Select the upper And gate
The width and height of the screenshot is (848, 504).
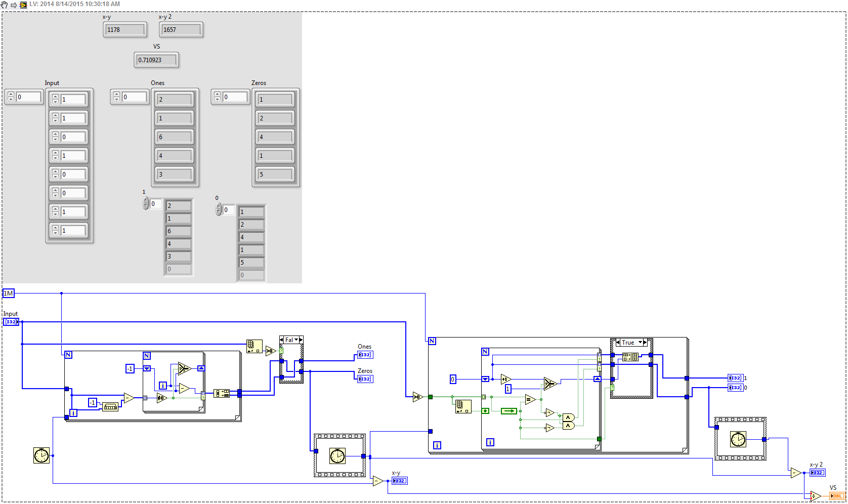pos(569,417)
